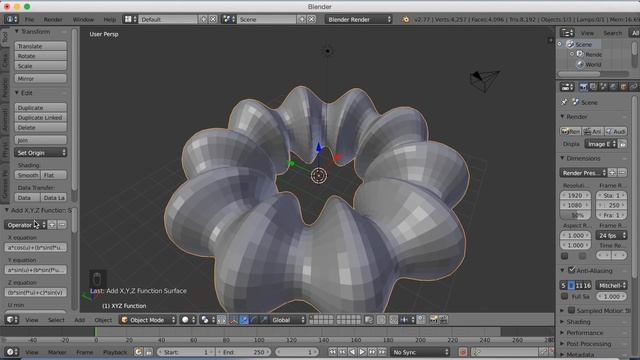
Task: Click the Join button
Action: pos(40,140)
